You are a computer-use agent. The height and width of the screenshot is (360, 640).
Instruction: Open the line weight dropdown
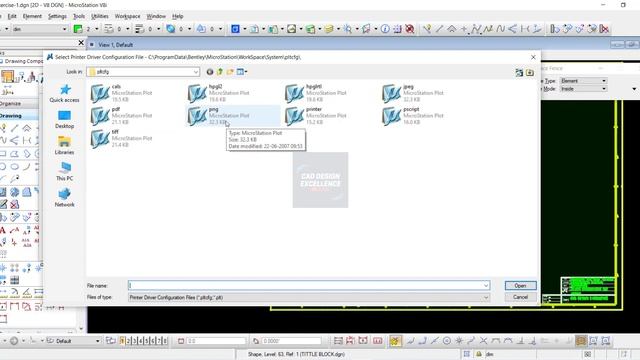click(158, 29)
